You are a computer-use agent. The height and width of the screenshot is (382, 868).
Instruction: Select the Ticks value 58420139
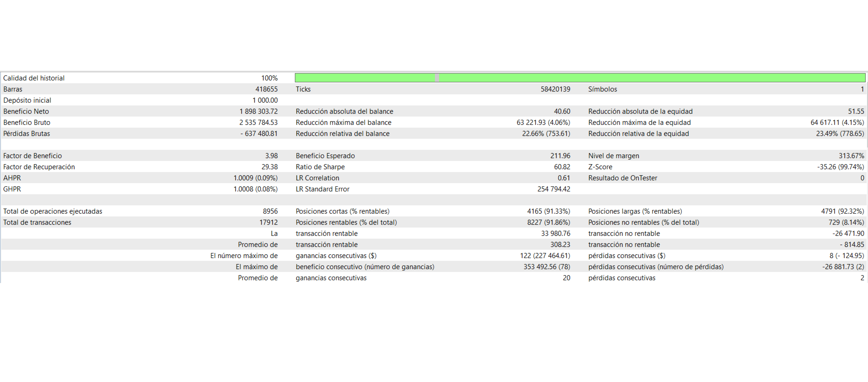pos(556,89)
